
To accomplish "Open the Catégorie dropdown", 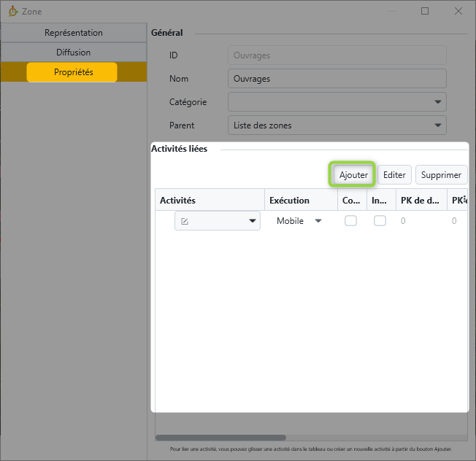I will coord(337,102).
